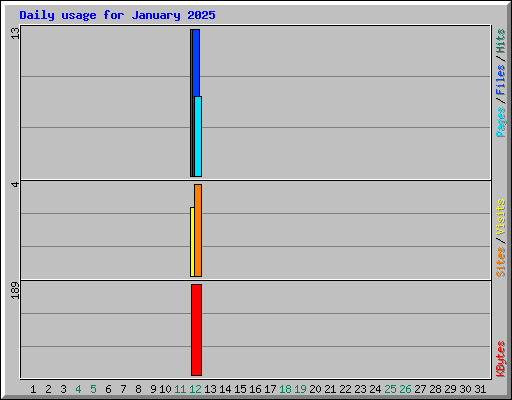Click green day '5' on the x-axis
The width and height of the screenshot is (512, 400).
(x=93, y=389)
